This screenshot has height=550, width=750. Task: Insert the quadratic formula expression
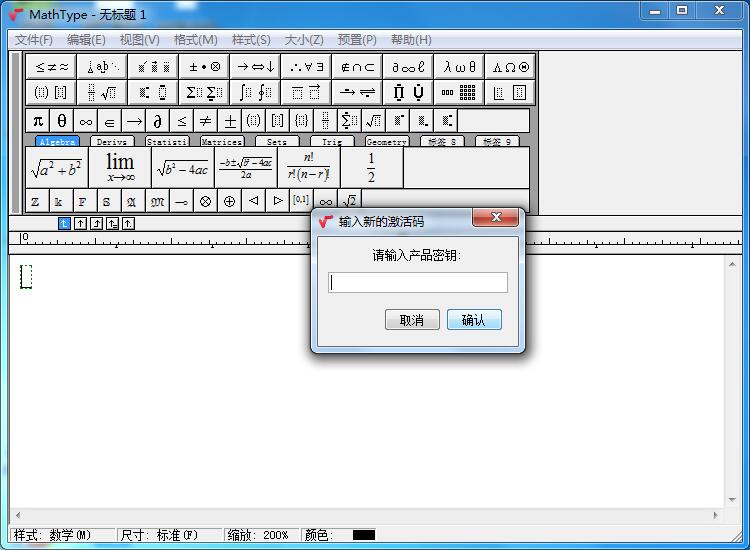point(246,167)
